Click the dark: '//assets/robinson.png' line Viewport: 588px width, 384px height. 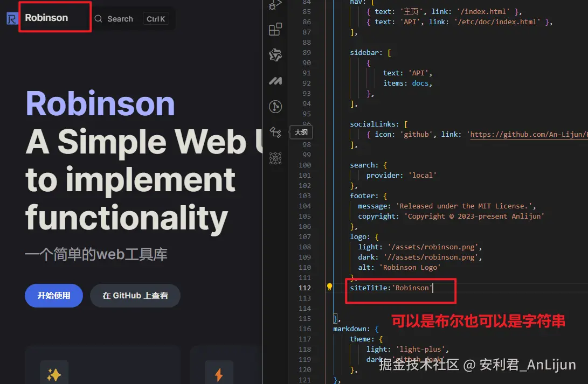[x=420, y=257]
